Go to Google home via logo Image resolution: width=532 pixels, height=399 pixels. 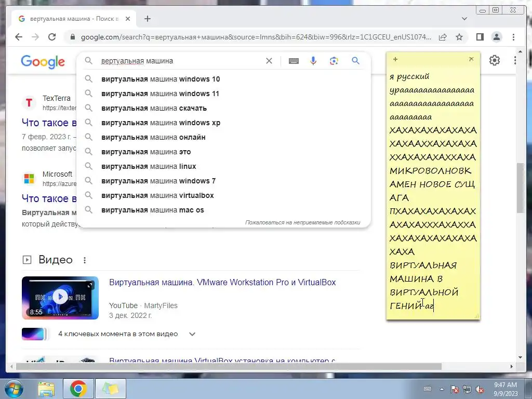point(43,62)
